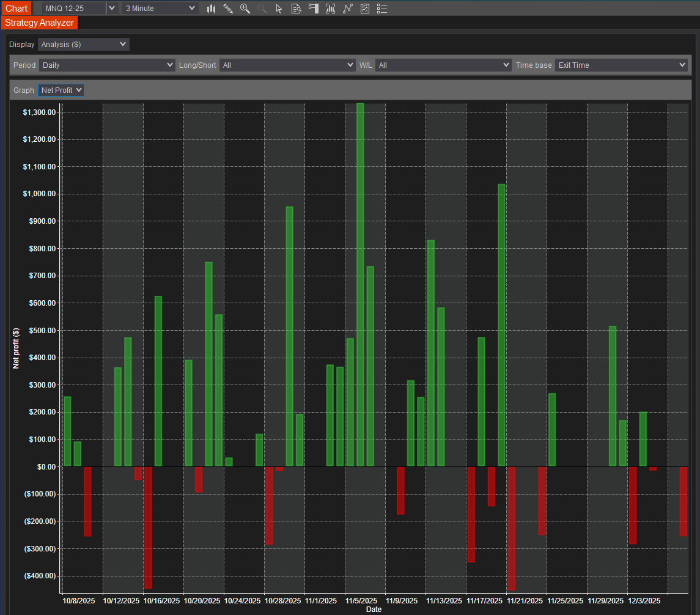
Task: Open the chart trader icon
Action: tap(314, 9)
